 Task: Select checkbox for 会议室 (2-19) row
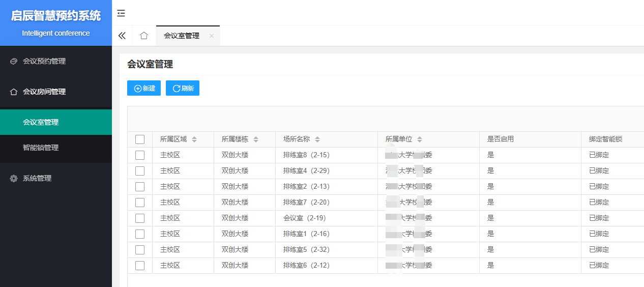pos(140,218)
